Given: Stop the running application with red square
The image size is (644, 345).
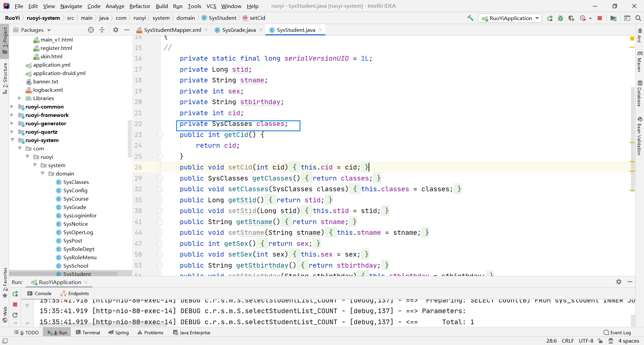Looking at the screenshot, I should [600, 18].
